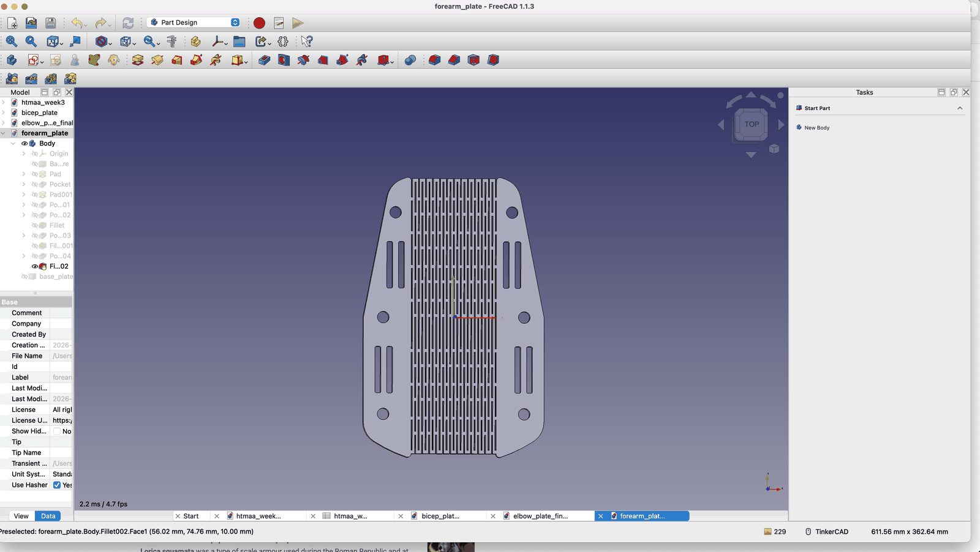This screenshot has width=980, height=552.
Task: Click the Create Group folder icon
Action: 239,42
